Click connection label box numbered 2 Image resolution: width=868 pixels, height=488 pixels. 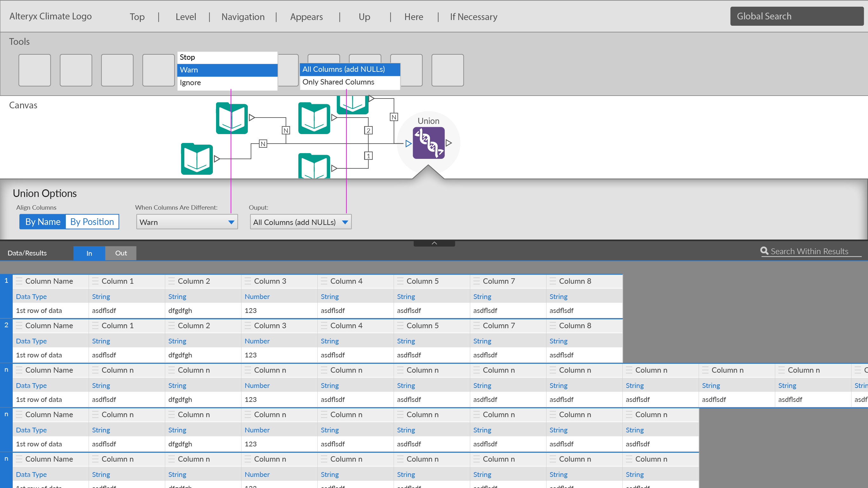pyautogui.click(x=368, y=131)
